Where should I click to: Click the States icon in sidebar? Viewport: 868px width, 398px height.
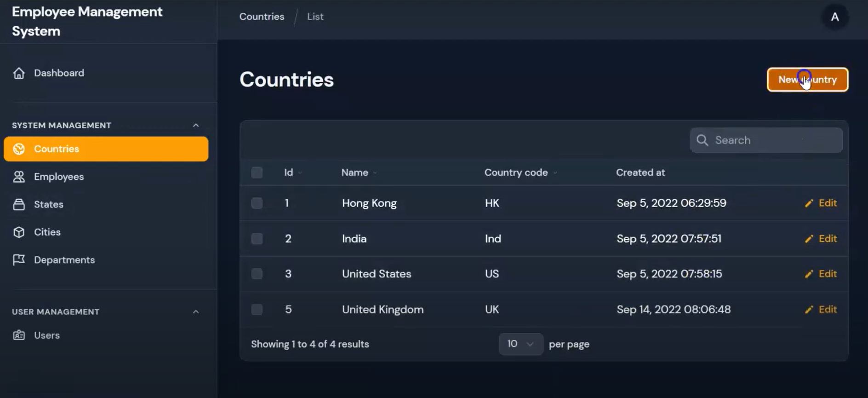pos(19,204)
